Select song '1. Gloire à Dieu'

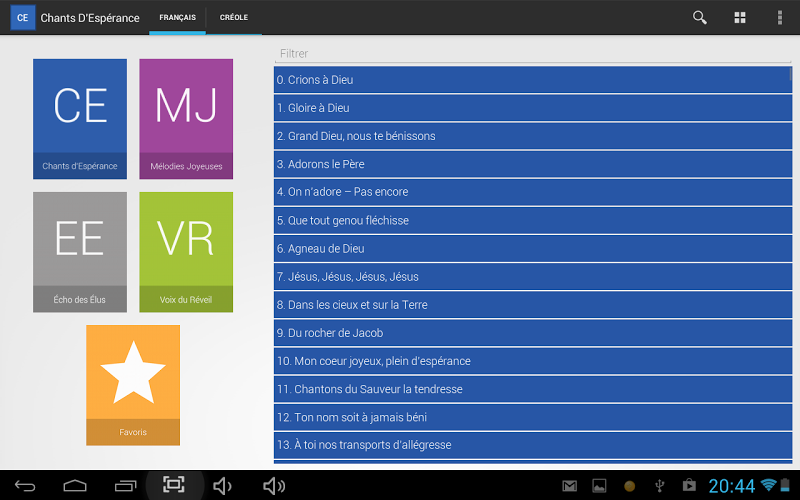(533, 108)
